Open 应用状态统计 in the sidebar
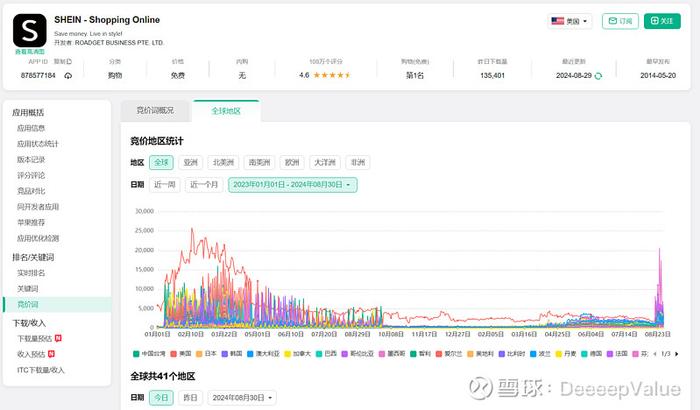Image resolution: width=700 pixels, height=410 pixels. pos(38,144)
